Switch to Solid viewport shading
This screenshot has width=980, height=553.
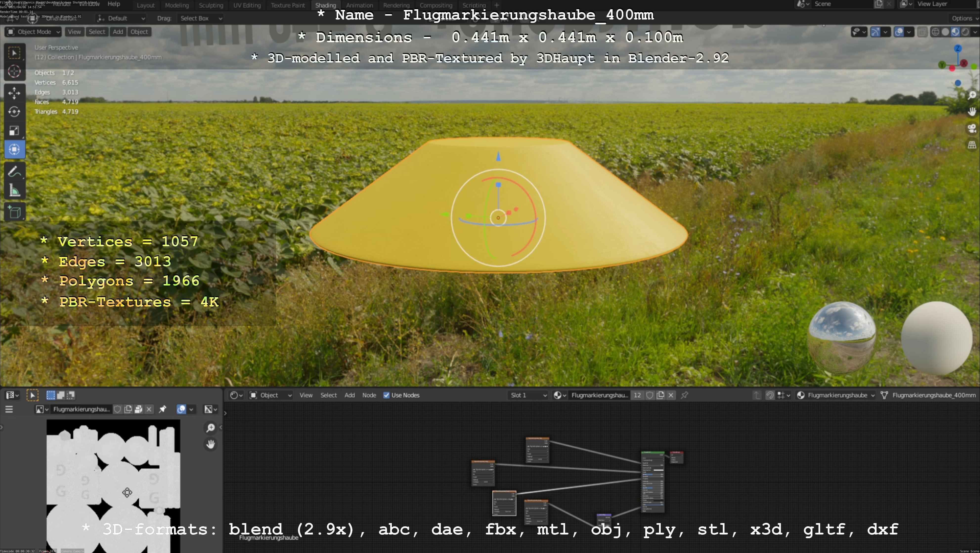[945, 32]
